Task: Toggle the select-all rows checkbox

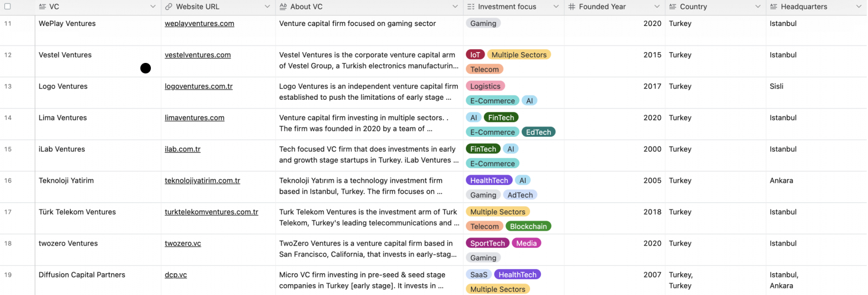Action: tap(8, 7)
